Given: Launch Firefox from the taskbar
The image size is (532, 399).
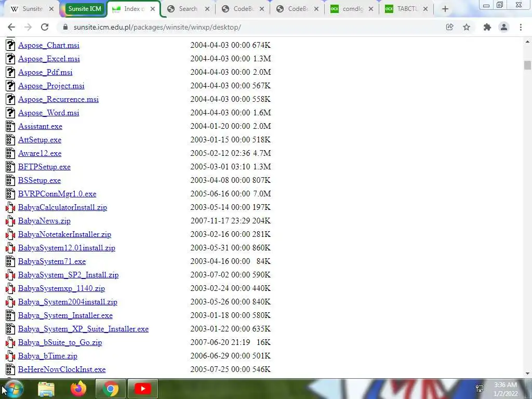Looking at the screenshot, I should coord(78,389).
